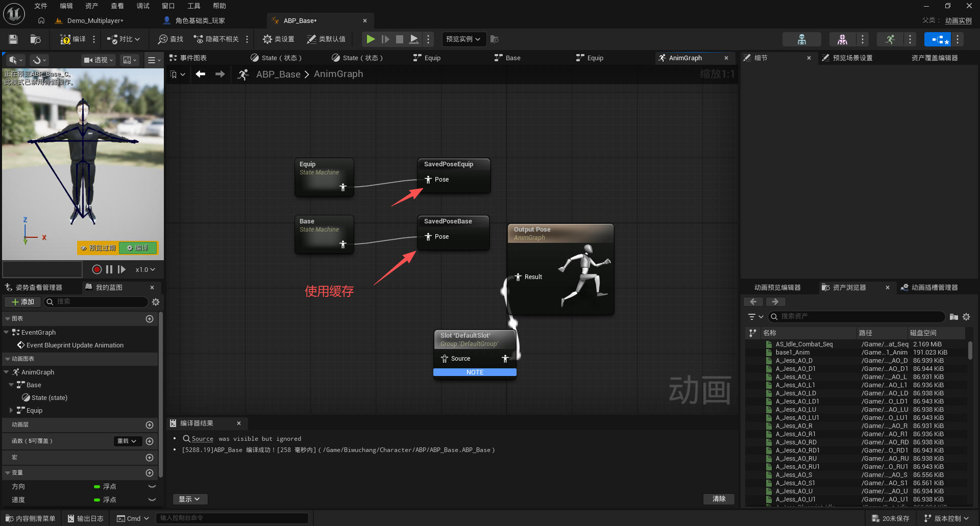The image size is (980, 526).
Task: Toggle recording with the red record button
Action: tap(97, 269)
